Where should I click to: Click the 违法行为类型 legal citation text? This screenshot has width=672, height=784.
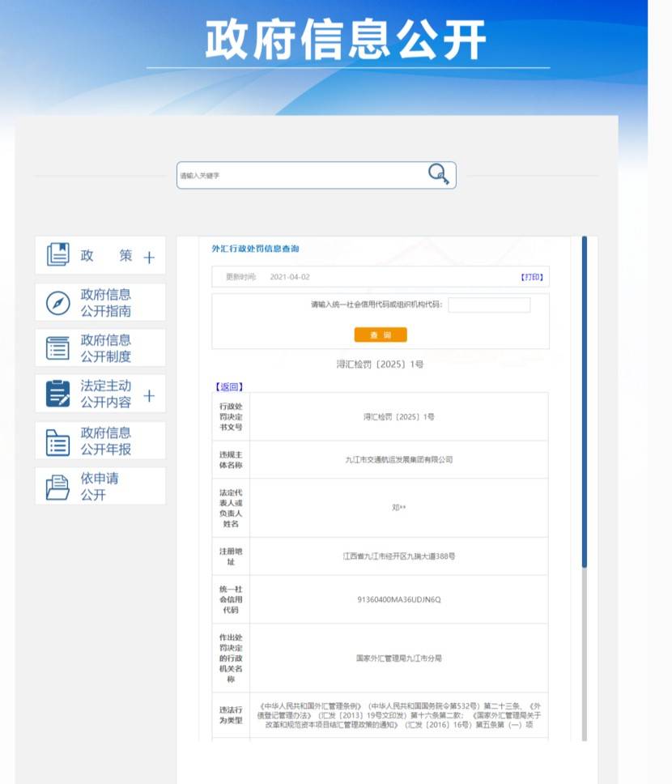pos(399,715)
